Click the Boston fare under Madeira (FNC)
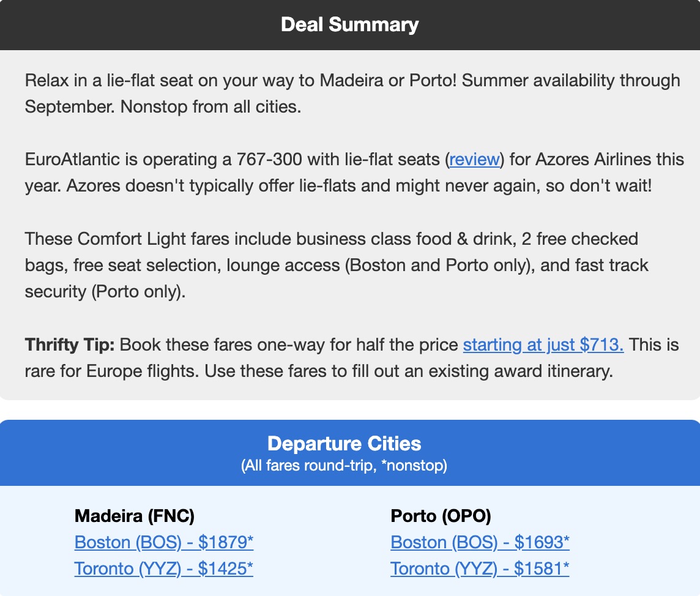Viewport: 700px width, 596px height. click(164, 542)
